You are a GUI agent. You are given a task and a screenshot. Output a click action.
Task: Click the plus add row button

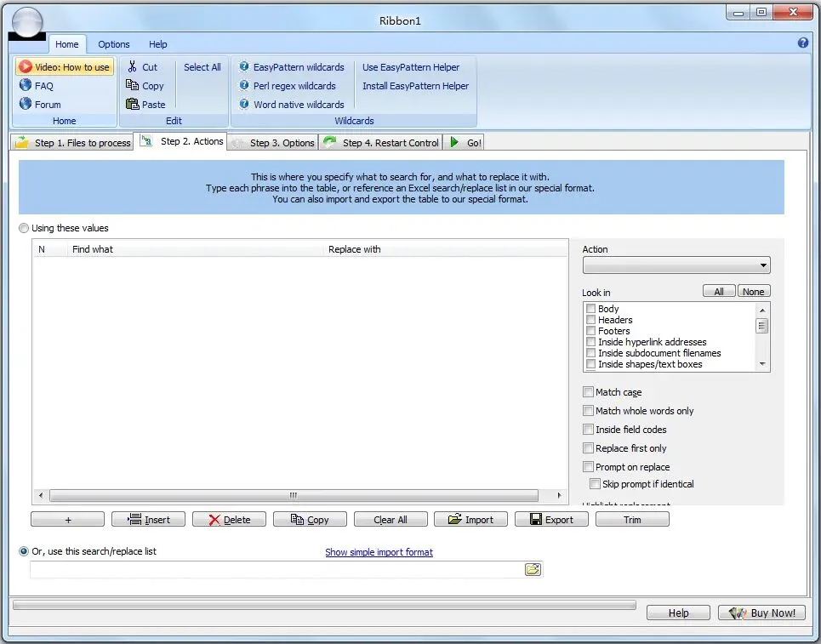67,520
